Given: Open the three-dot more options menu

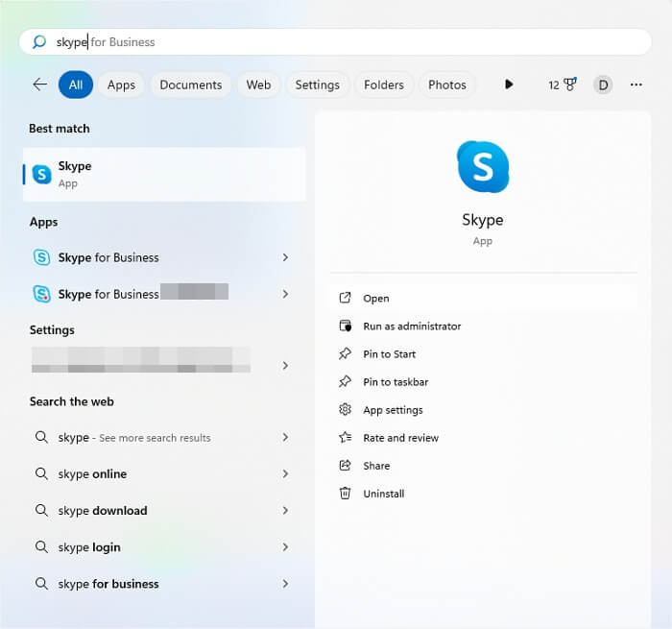Looking at the screenshot, I should click(x=636, y=85).
